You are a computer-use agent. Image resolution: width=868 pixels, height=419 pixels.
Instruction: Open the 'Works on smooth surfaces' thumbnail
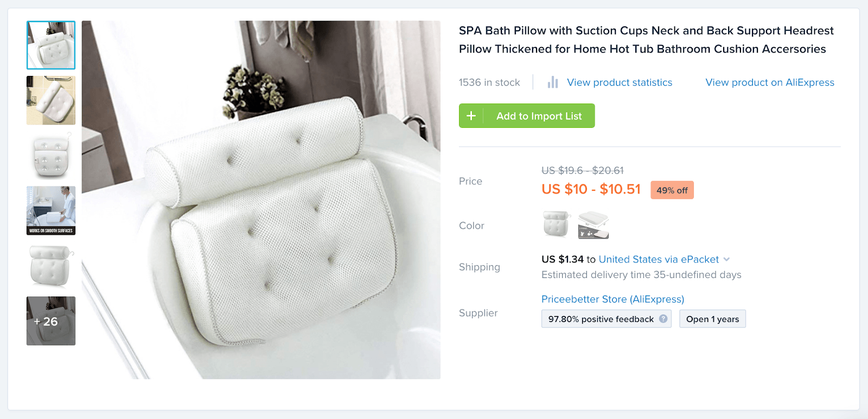pos(51,210)
